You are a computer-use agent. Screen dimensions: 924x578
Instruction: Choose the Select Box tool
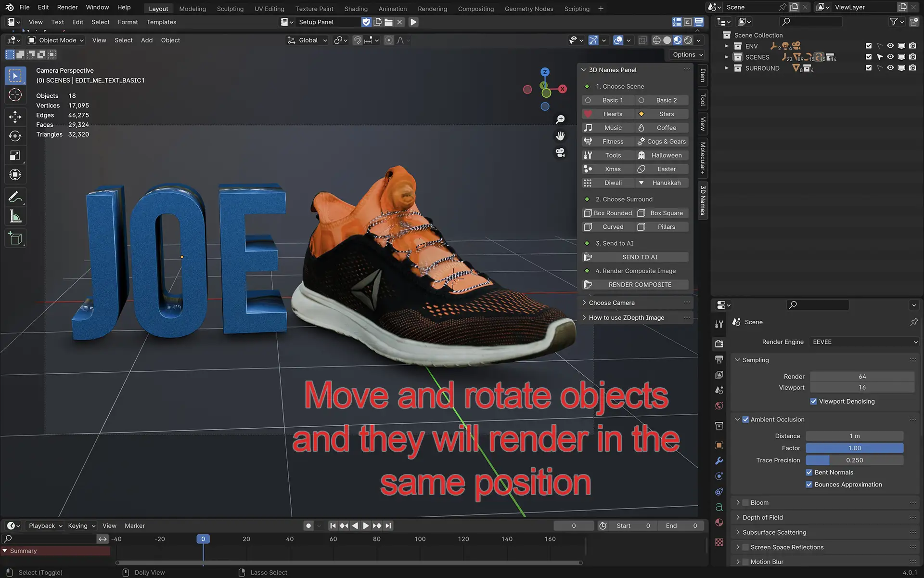coord(15,76)
